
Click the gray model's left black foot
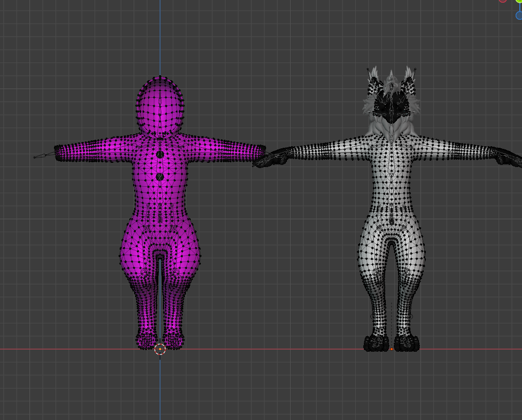coord(376,343)
